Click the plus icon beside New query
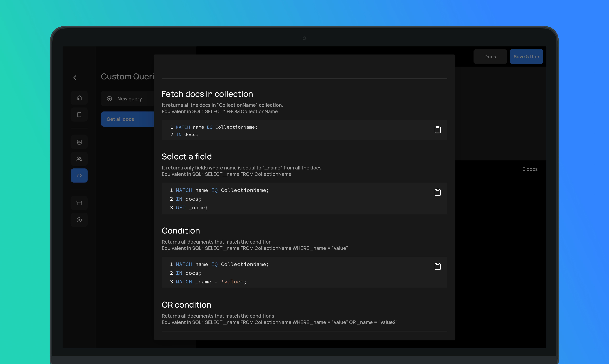This screenshot has height=364, width=609. click(110, 99)
